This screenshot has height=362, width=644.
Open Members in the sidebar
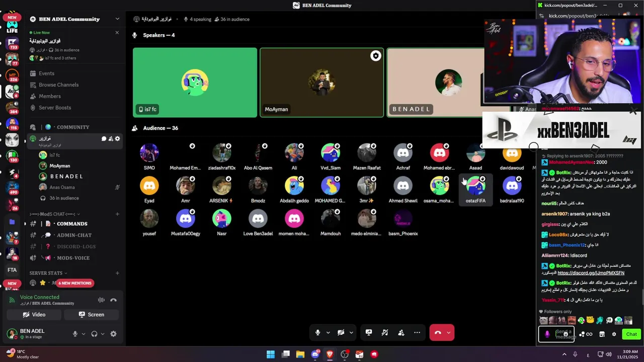pos(74,96)
